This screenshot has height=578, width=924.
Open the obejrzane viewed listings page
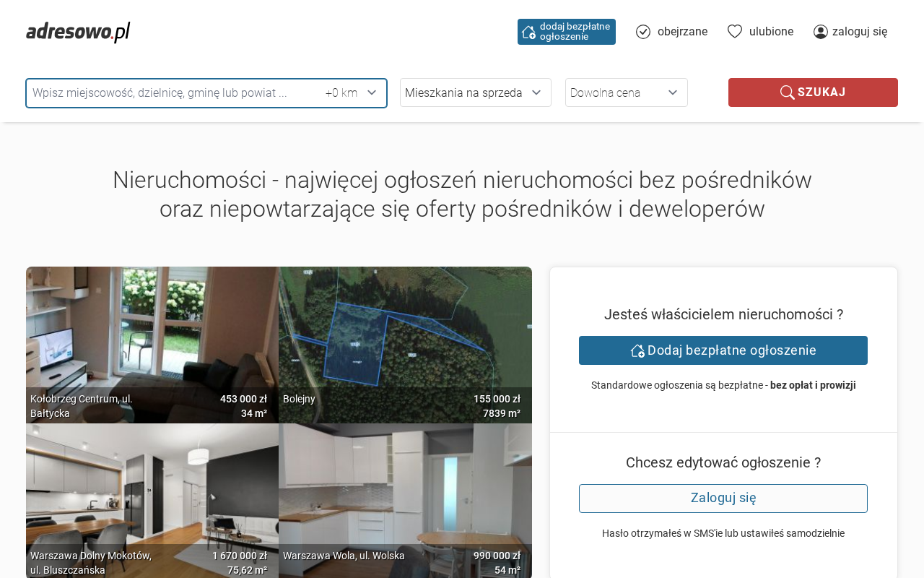coord(681,32)
